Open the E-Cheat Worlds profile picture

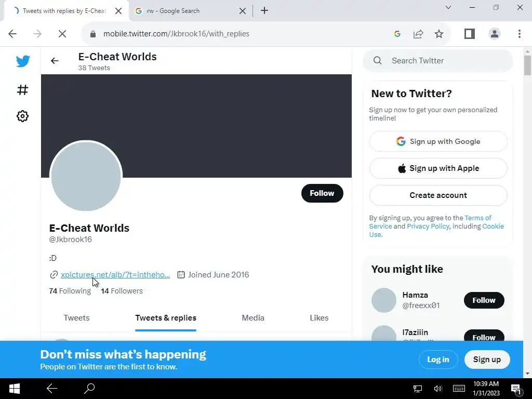point(86,176)
